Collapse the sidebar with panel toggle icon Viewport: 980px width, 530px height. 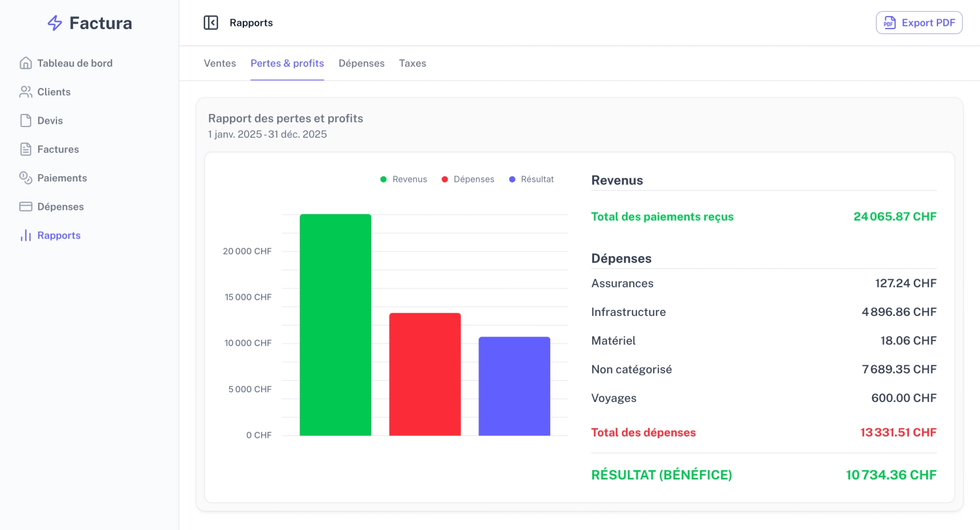[x=211, y=23]
